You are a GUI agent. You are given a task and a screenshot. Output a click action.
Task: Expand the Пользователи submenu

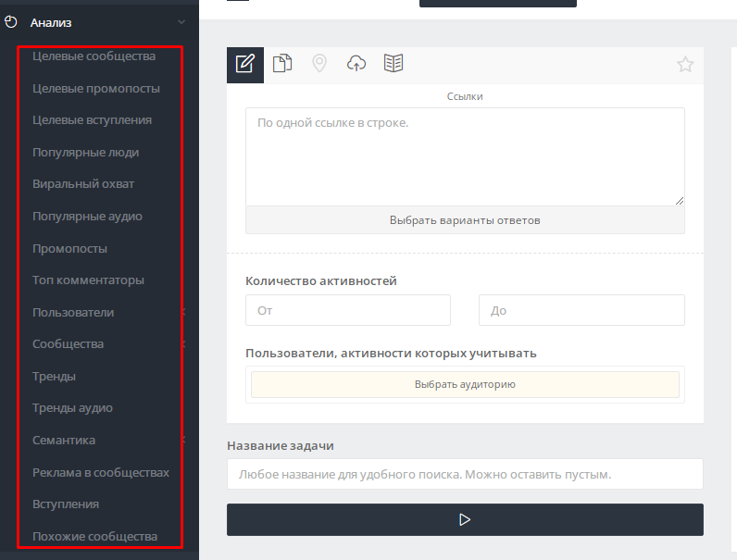point(183,312)
